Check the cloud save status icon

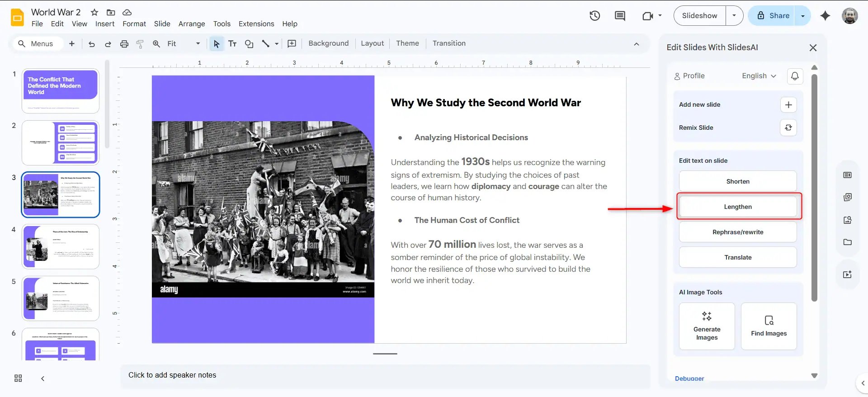[x=127, y=12]
